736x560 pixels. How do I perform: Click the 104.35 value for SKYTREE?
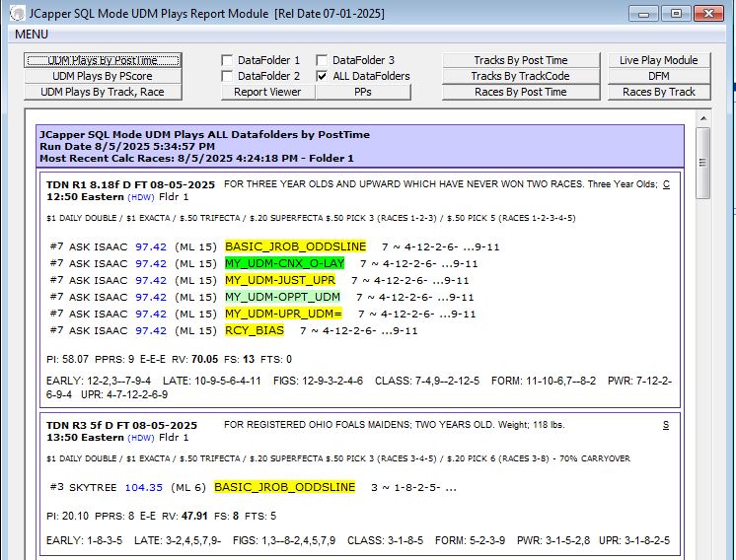(x=144, y=488)
